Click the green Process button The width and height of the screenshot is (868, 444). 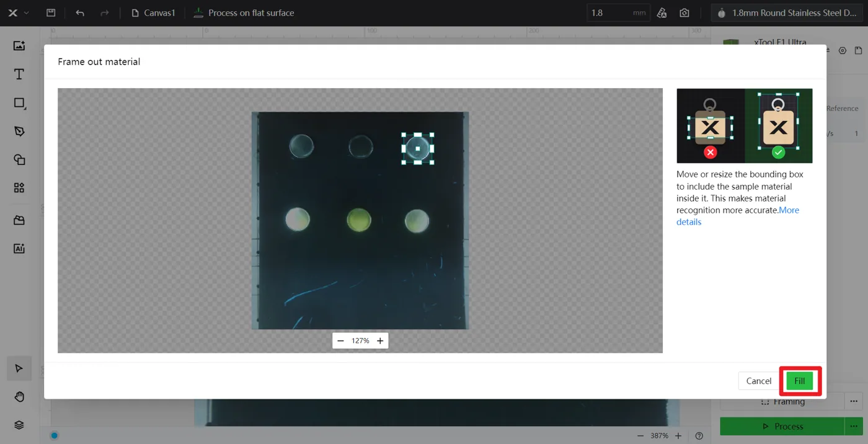782,427
